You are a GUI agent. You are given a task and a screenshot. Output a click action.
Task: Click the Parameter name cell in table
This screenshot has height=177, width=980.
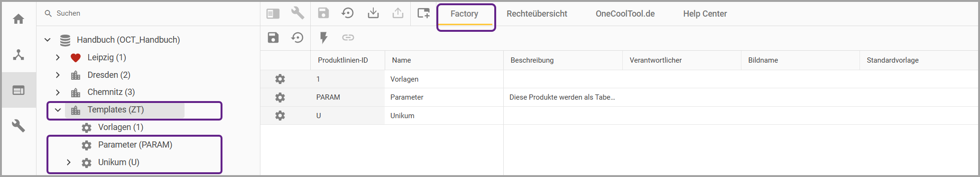click(444, 97)
